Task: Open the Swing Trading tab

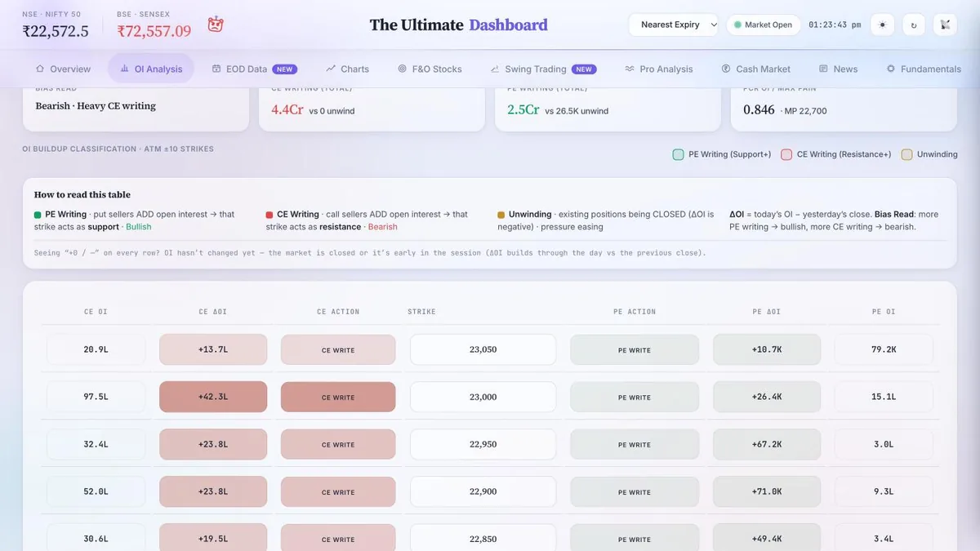Action: click(x=543, y=69)
